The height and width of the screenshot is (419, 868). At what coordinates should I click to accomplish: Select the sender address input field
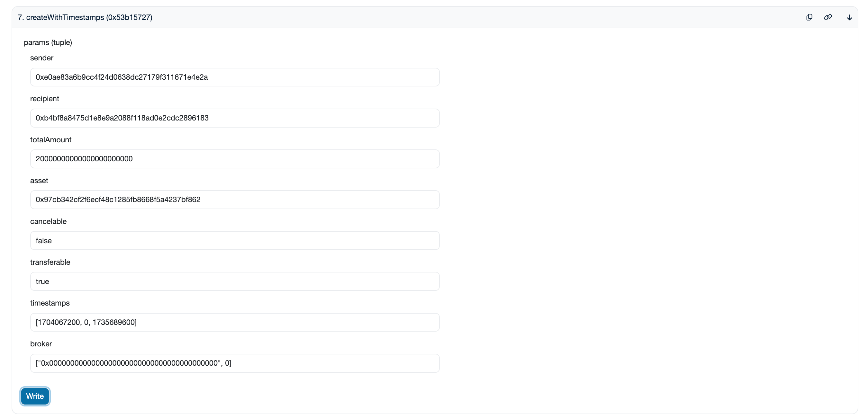coord(235,77)
